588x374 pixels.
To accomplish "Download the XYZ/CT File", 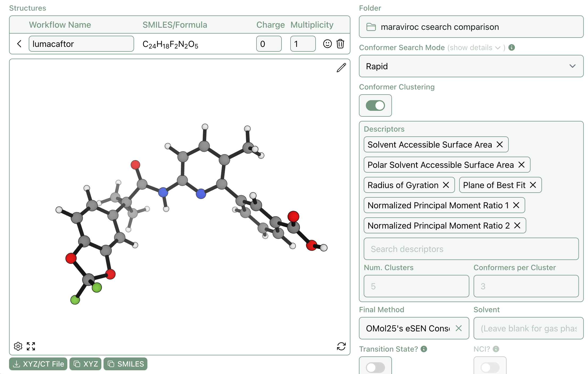I will pyautogui.click(x=38, y=364).
